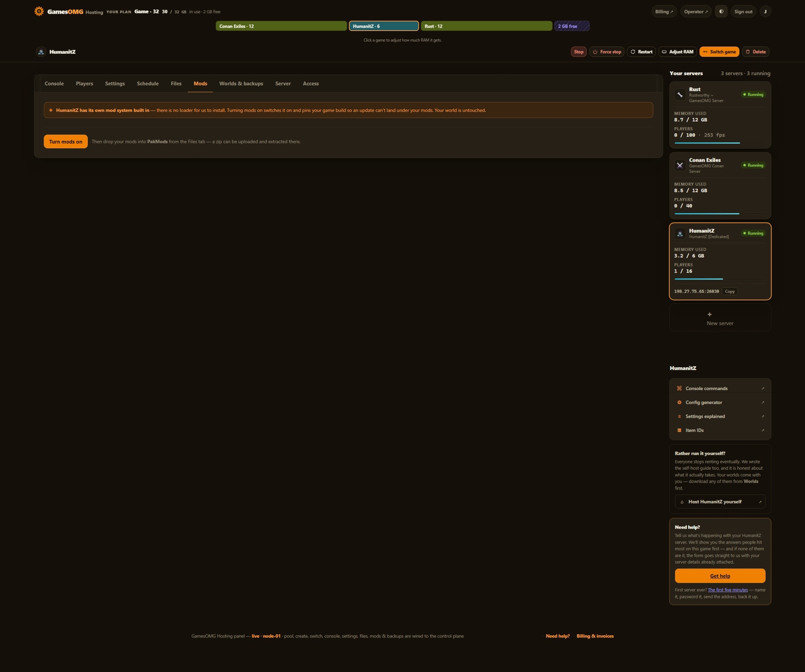Select the Conan Exiles · 12 RAM bar
805x672 pixels.
pos(281,26)
